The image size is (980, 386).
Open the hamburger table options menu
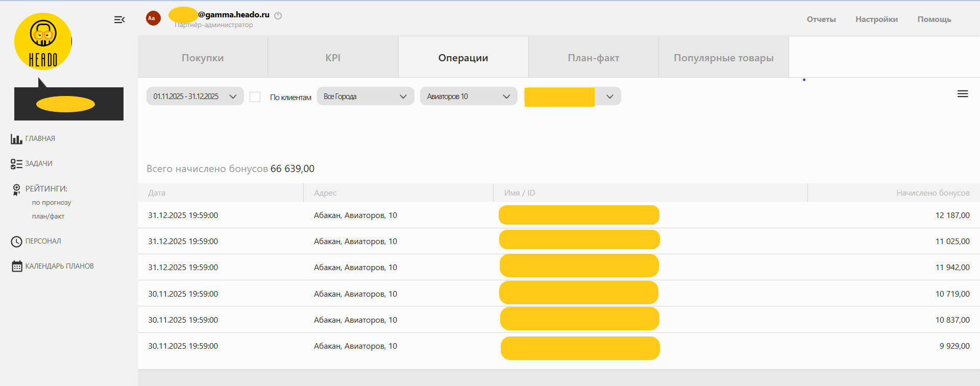963,94
